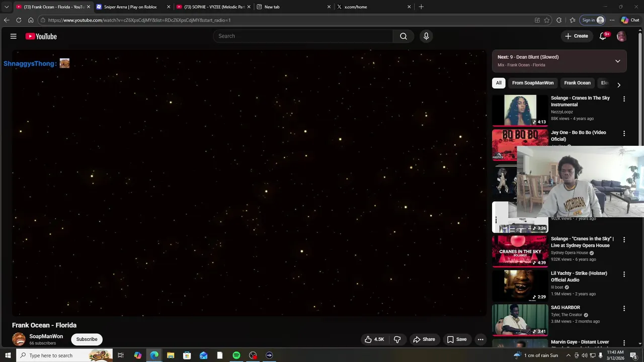Share the video
The image size is (644, 362).
(x=424, y=339)
